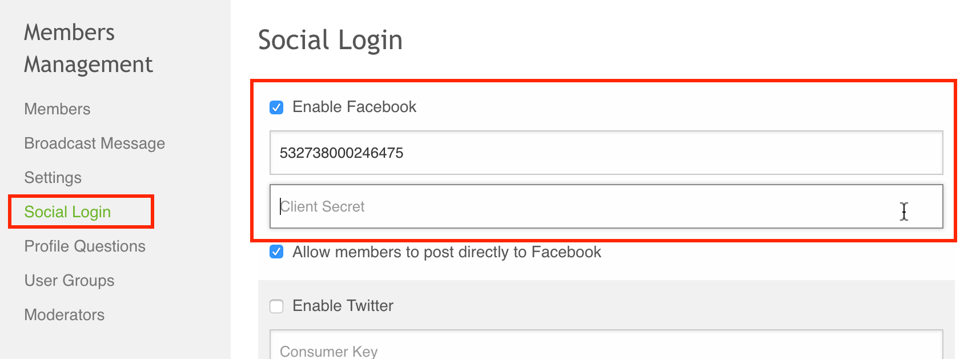This screenshot has width=980, height=359.
Task: Check the Enable Twitter checkbox
Action: pos(276,306)
